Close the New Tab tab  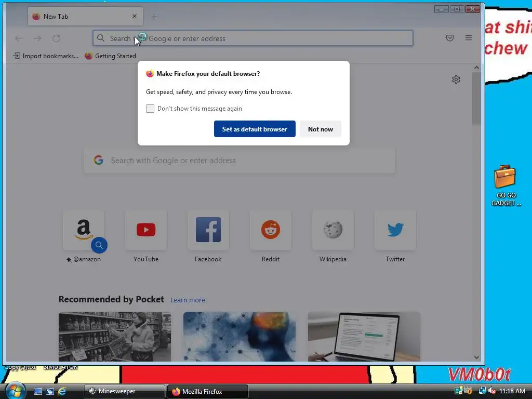(x=135, y=16)
